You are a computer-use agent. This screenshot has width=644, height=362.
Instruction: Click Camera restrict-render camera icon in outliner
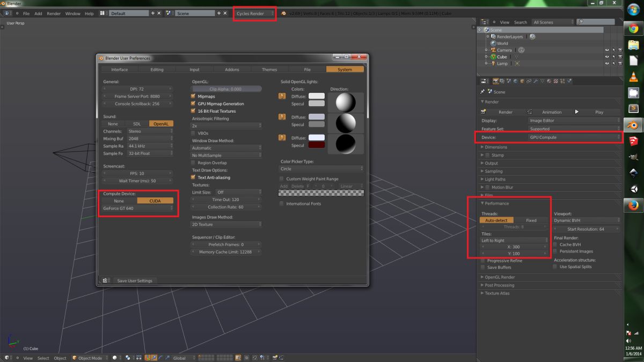620,50
